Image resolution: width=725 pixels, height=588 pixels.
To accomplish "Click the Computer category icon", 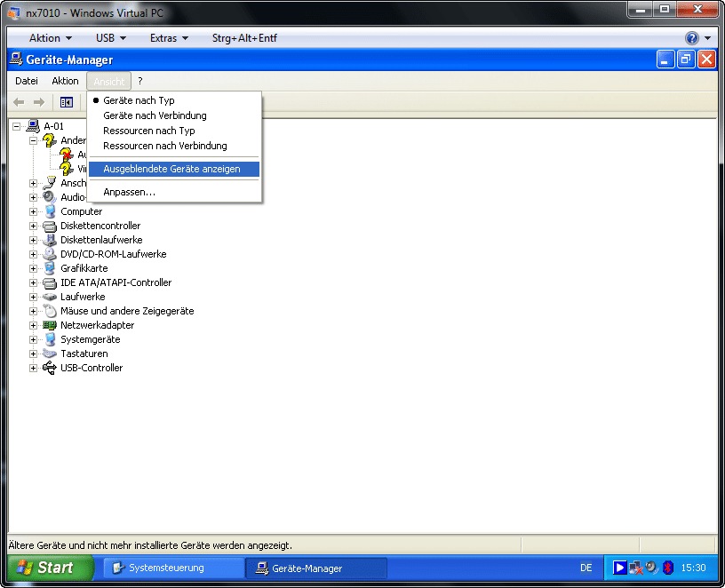I will pos(50,211).
